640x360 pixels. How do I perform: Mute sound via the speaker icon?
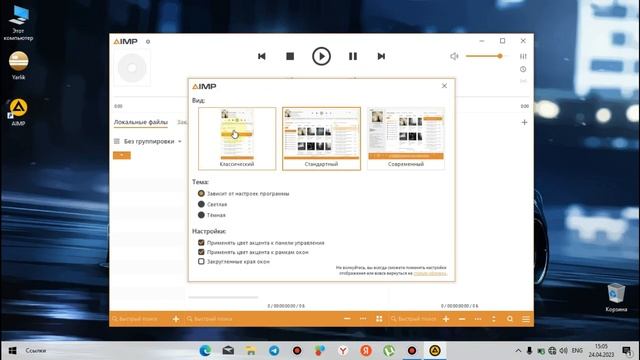pyautogui.click(x=454, y=56)
